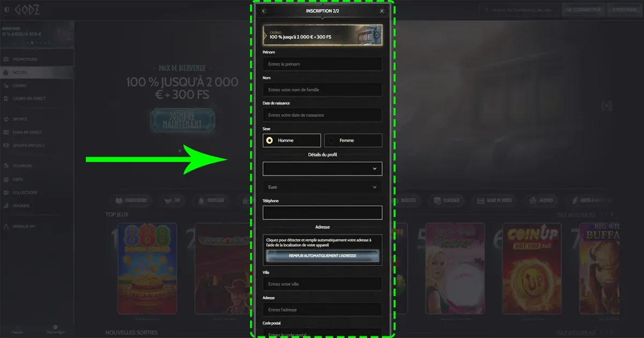Go back using the modal's back arrow
Viewport: 644px width, 338px height.
264,11
